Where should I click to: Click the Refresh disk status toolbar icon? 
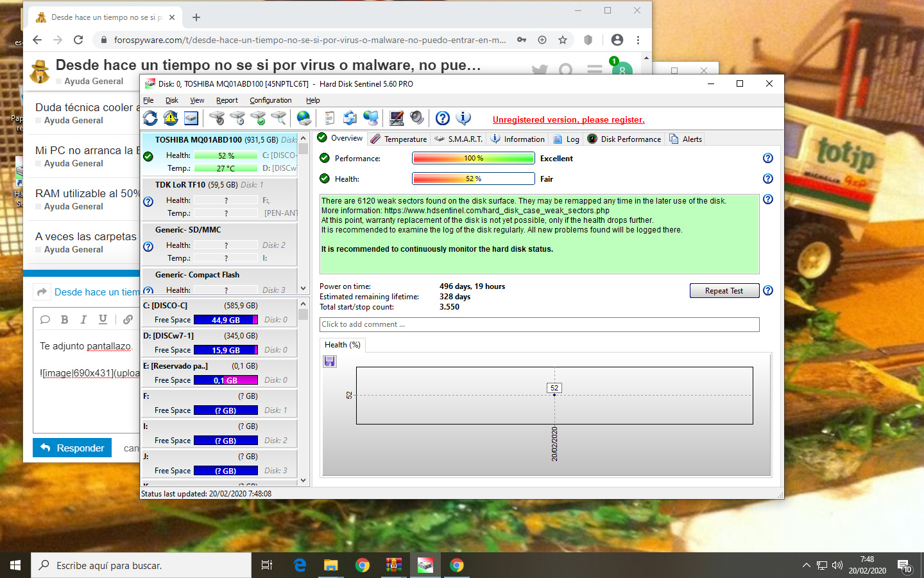[150, 118]
